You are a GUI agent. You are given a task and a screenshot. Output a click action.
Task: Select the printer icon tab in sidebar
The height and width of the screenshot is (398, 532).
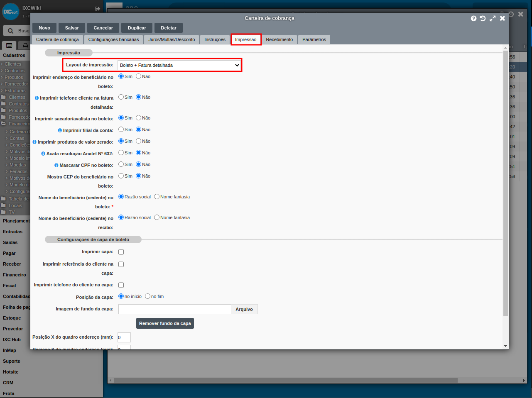pos(25,45)
